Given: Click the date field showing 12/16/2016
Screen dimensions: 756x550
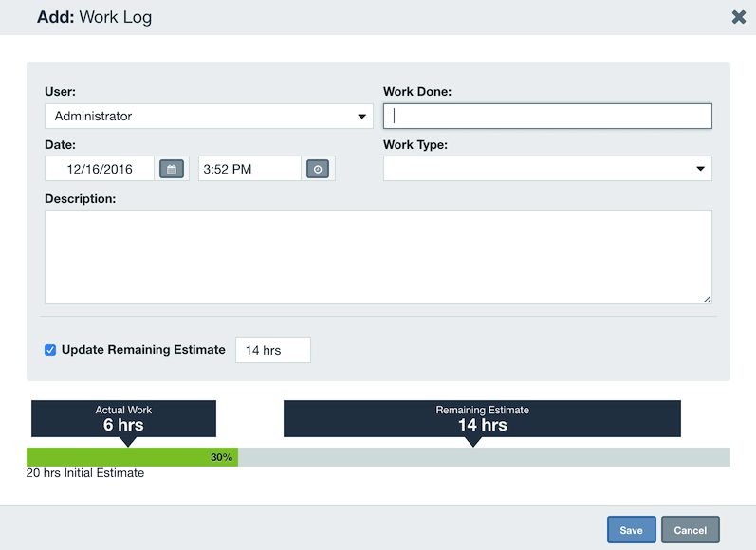Looking at the screenshot, I should point(100,169).
